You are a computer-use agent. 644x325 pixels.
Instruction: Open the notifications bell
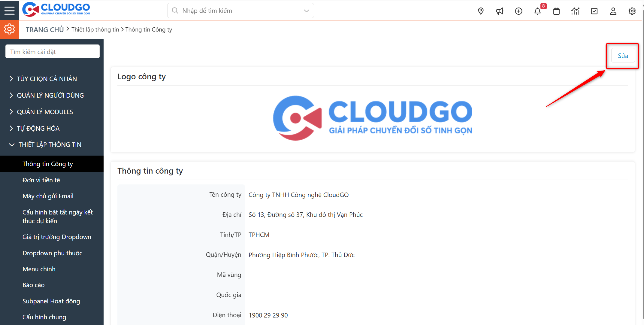point(537,11)
